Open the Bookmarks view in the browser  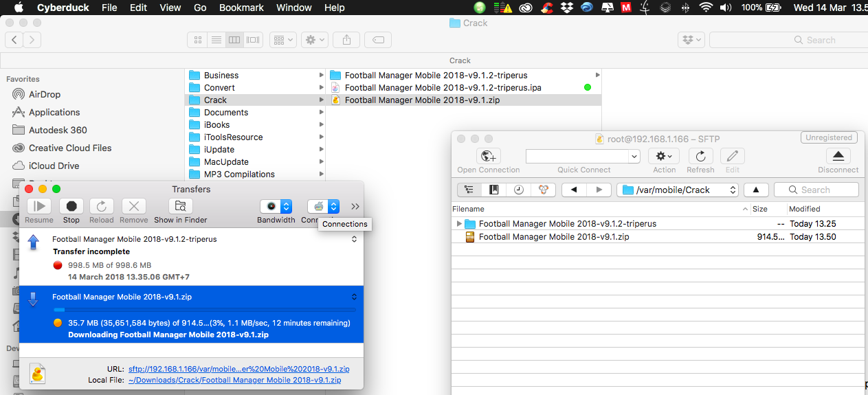pos(493,190)
